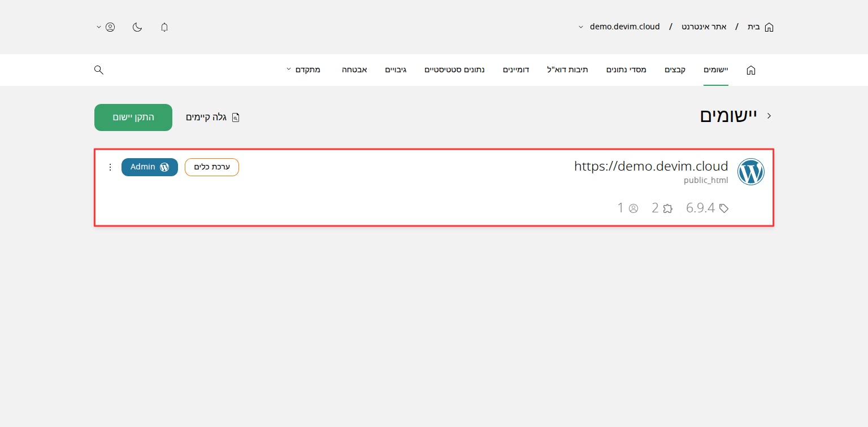The image size is (868, 427).
Task: Switch to the יישומים tab
Action: 716,69
